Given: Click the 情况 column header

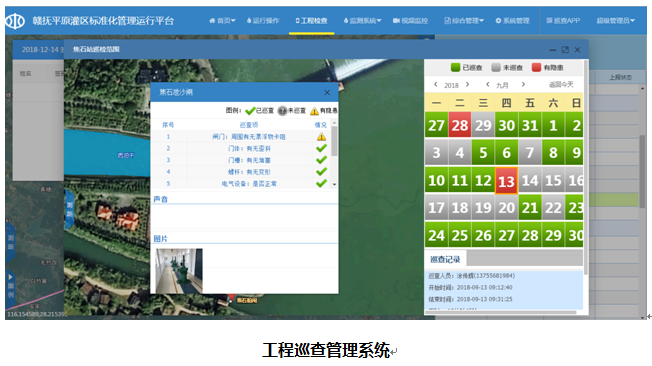Looking at the screenshot, I should [x=320, y=125].
